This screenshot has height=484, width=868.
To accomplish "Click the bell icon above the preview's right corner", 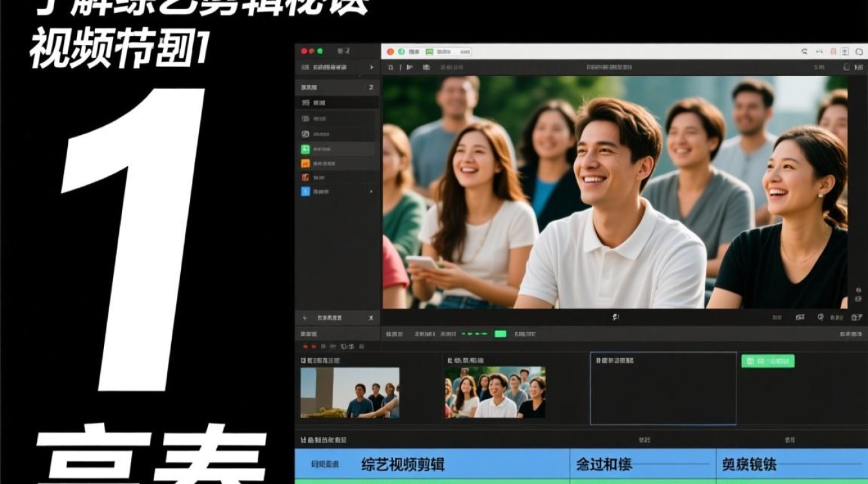I will coord(847,67).
